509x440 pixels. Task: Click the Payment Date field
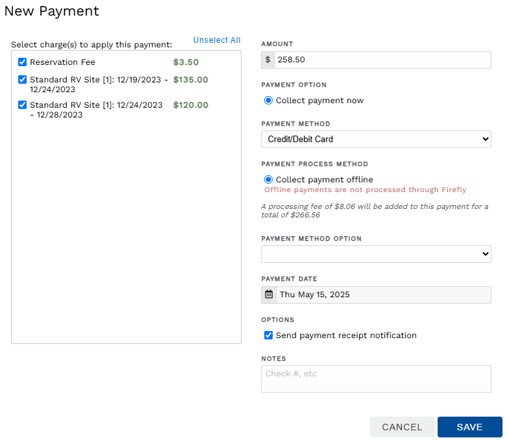click(383, 295)
